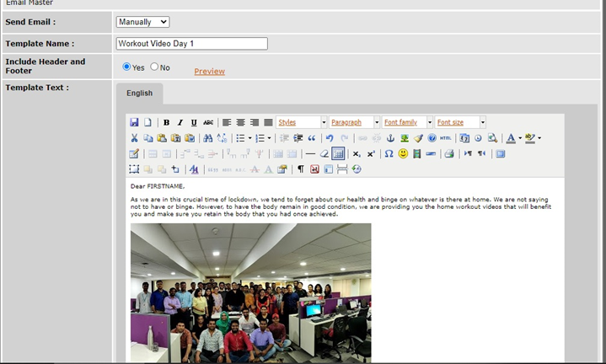
Task: Toggle strikethrough ABC formatting
Action: (x=208, y=122)
